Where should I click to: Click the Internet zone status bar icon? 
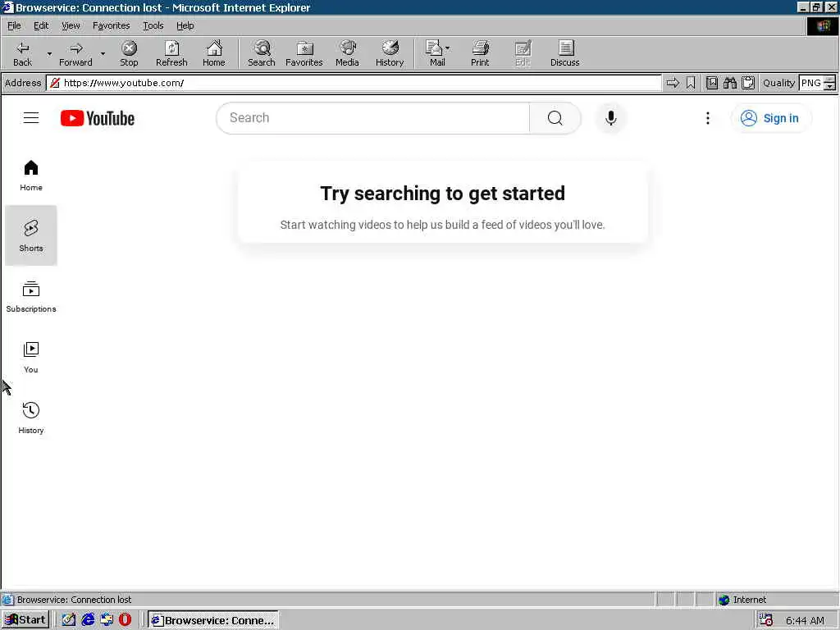(724, 600)
